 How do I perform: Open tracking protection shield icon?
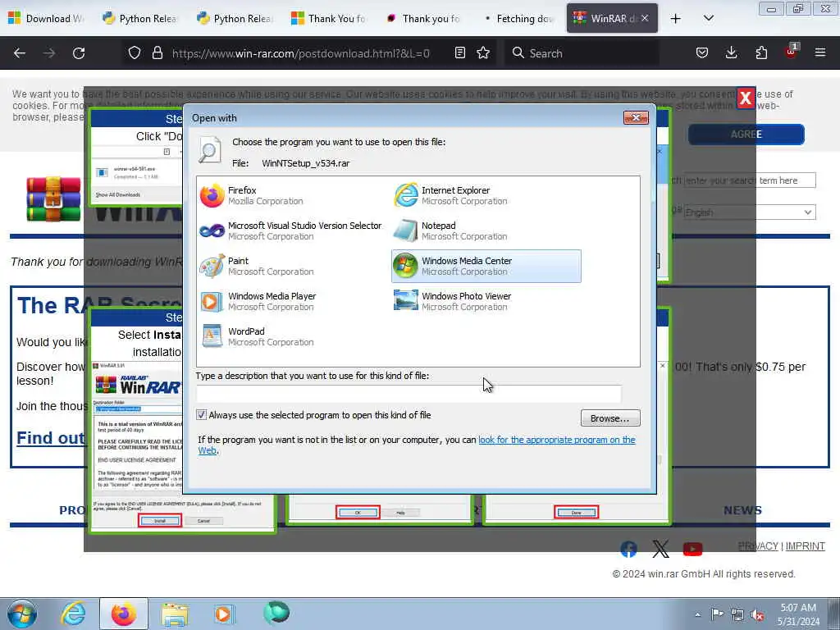135,53
